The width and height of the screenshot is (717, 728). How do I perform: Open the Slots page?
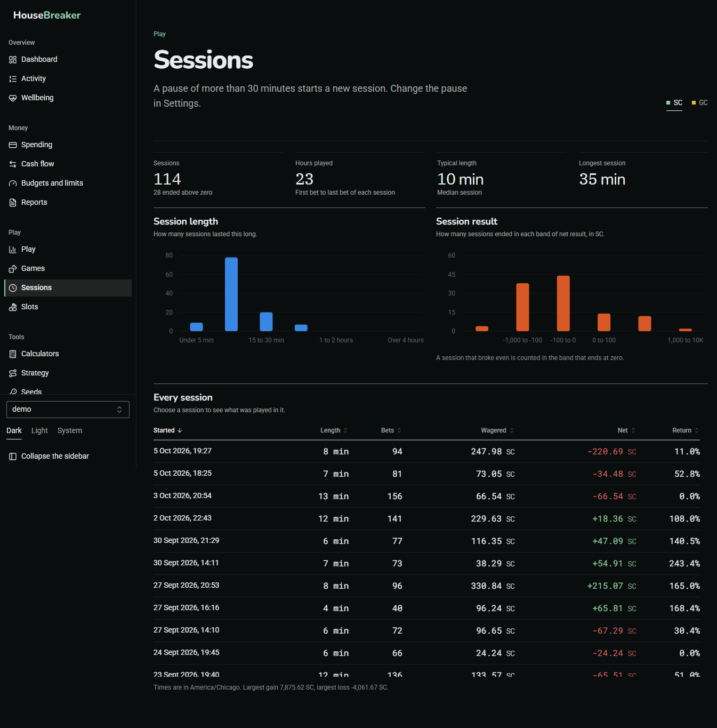(x=68, y=307)
